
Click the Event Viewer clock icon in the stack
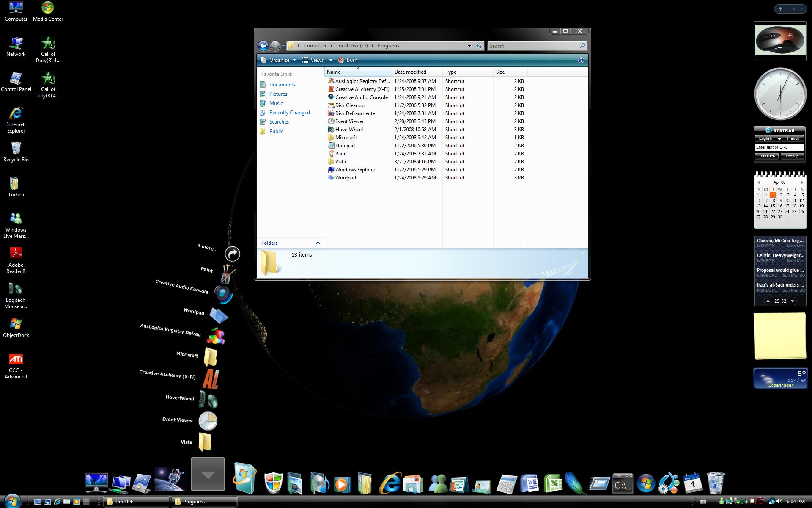point(208,421)
